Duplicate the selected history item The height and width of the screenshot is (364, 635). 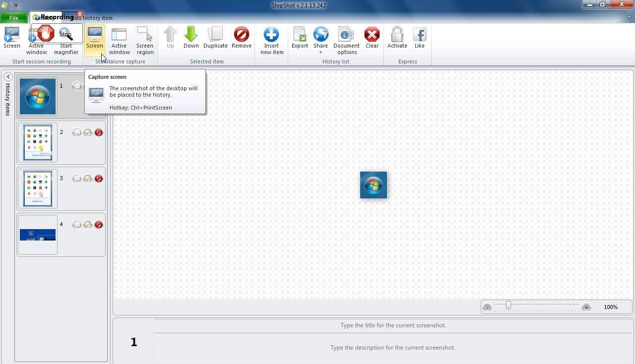[x=215, y=38]
